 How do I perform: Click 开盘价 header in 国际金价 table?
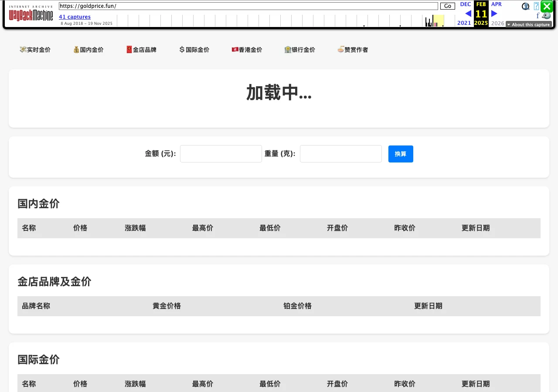pyautogui.click(x=337, y=384)
